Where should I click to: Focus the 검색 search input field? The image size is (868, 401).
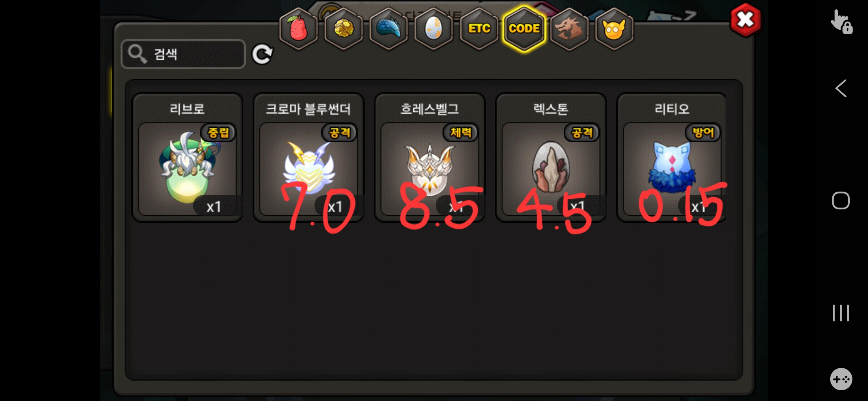pos(183,54)
